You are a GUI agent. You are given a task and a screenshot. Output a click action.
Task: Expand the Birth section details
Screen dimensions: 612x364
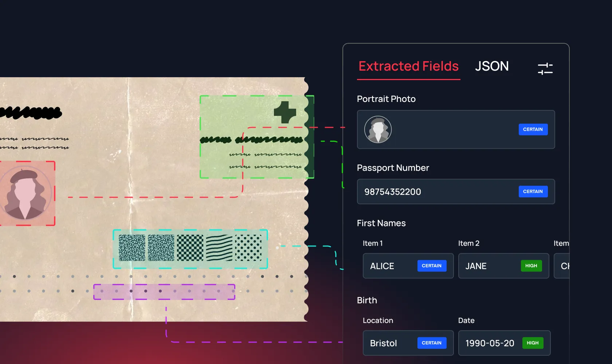tap(367, 300)
